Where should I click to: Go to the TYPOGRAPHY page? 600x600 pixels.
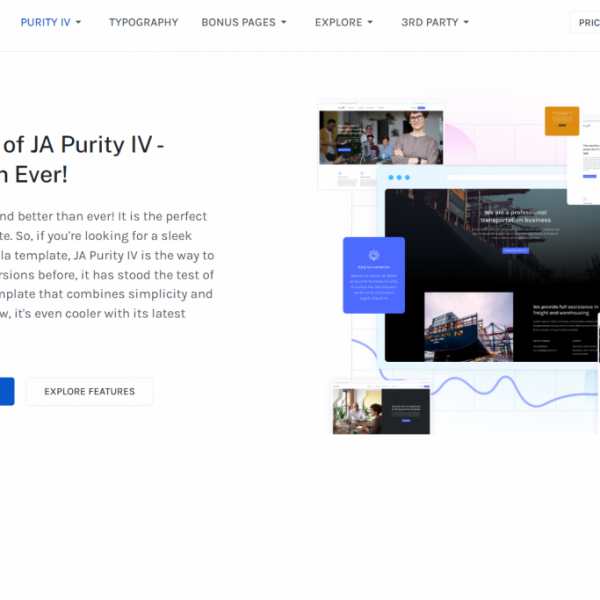pyautogui.click(x=143, y=23)
